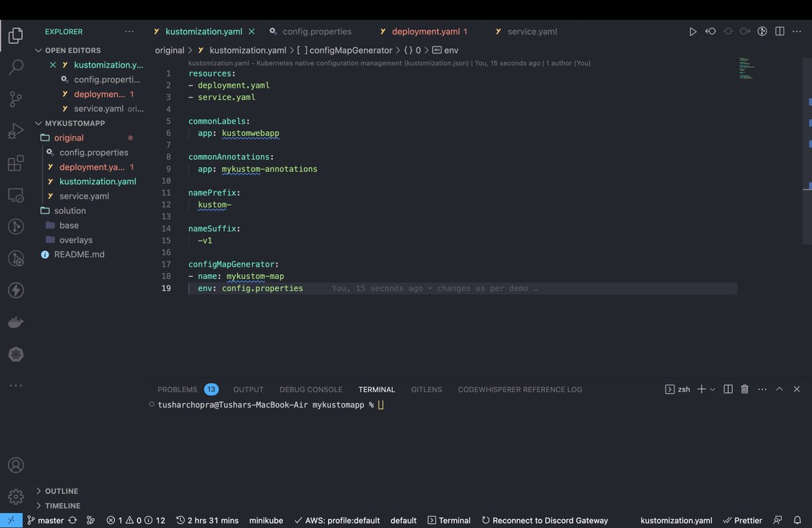Viewport: 812px width, 528px height.
Task: Click Reconnect to Discord Gateway
Action: (545, 521)
